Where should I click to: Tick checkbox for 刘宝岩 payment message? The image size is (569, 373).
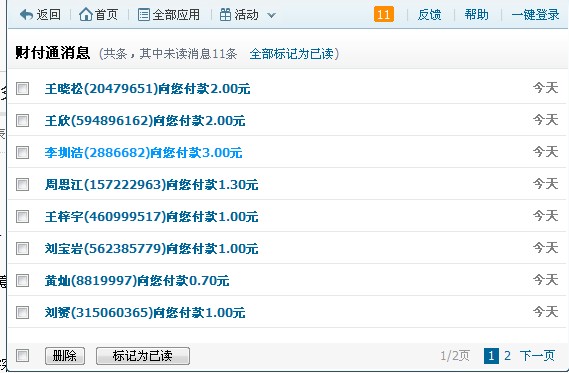(22, 249)
